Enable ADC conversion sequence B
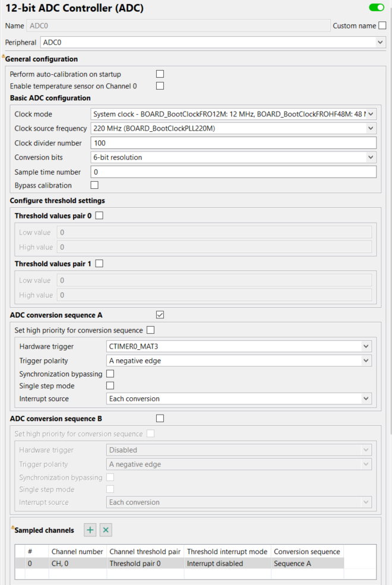392x585 pixels. tap(160, 418)
